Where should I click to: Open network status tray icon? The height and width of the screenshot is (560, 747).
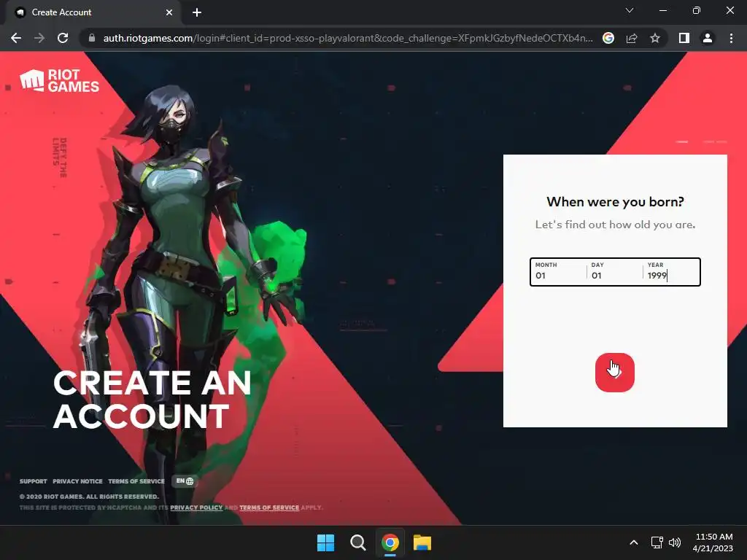pos(657,542)
